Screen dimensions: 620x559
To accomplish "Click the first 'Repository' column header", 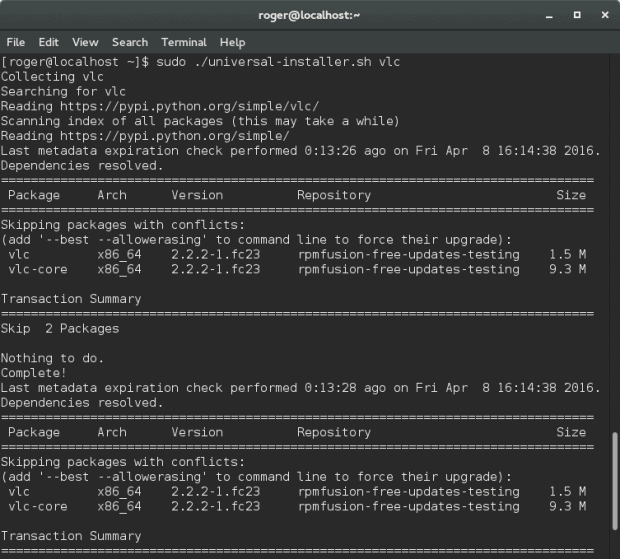I will (334, 195).
